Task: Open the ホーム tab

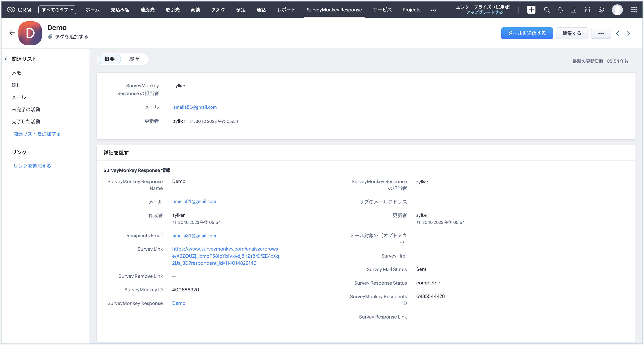Action: click(x=92, y=10)
